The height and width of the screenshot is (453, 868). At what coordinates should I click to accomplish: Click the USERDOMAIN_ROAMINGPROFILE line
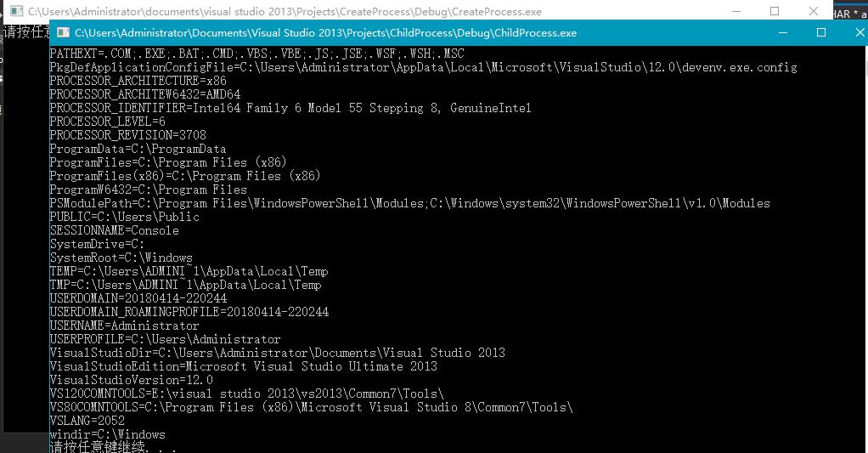point(189,312)
